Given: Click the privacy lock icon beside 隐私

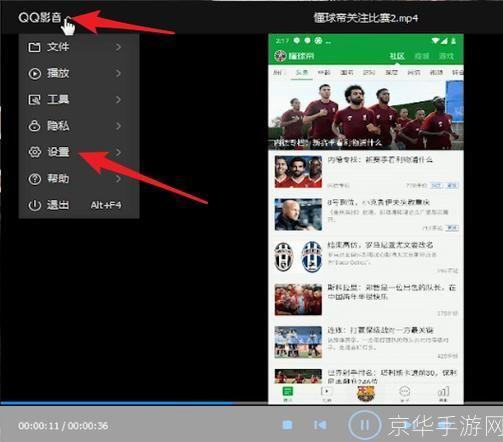Looking at the screenshot, I should [x=34, y=126].
